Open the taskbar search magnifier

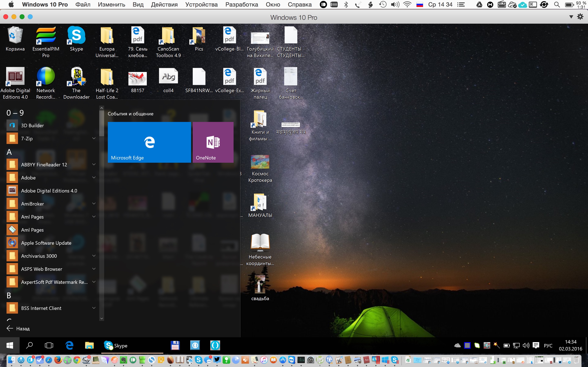29,345
